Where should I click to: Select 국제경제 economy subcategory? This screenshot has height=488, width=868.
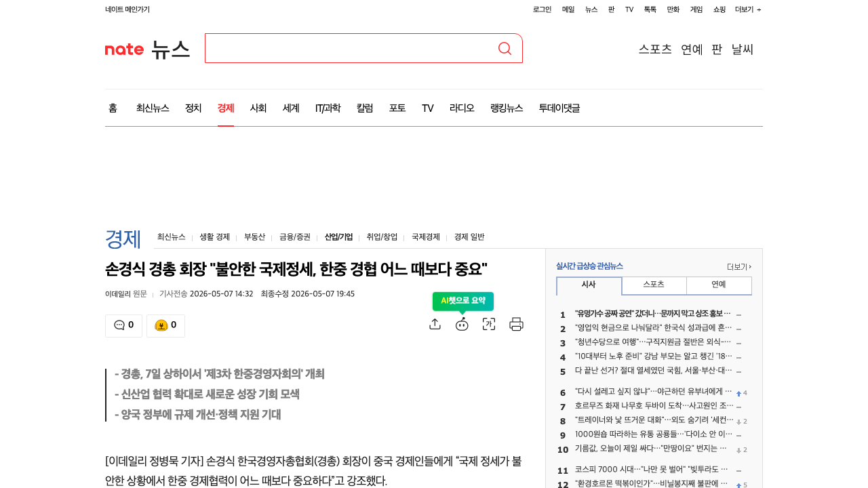[x=426, y=237]
